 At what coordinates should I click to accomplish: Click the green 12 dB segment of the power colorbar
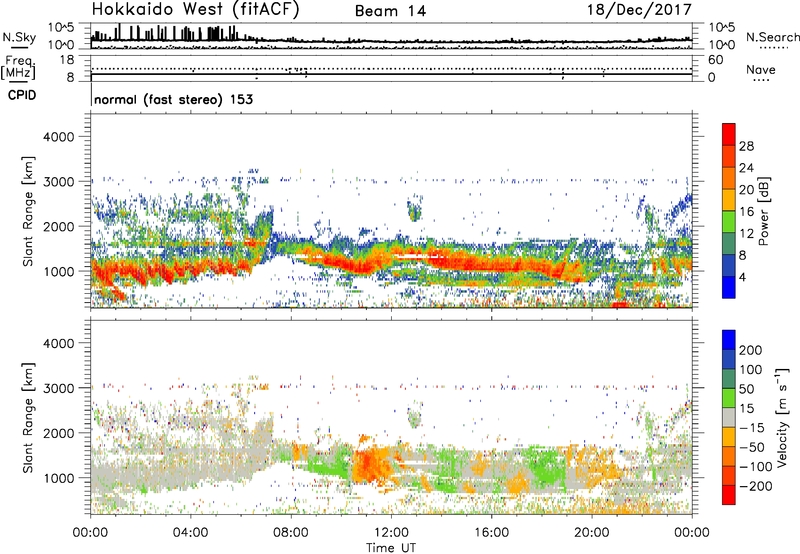pos(729,222)
